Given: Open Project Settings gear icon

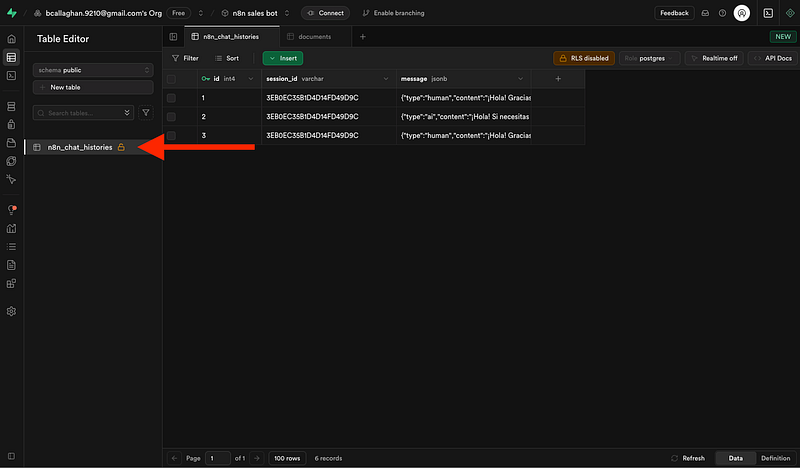Looking at the screenshot, I should [11, 311].
